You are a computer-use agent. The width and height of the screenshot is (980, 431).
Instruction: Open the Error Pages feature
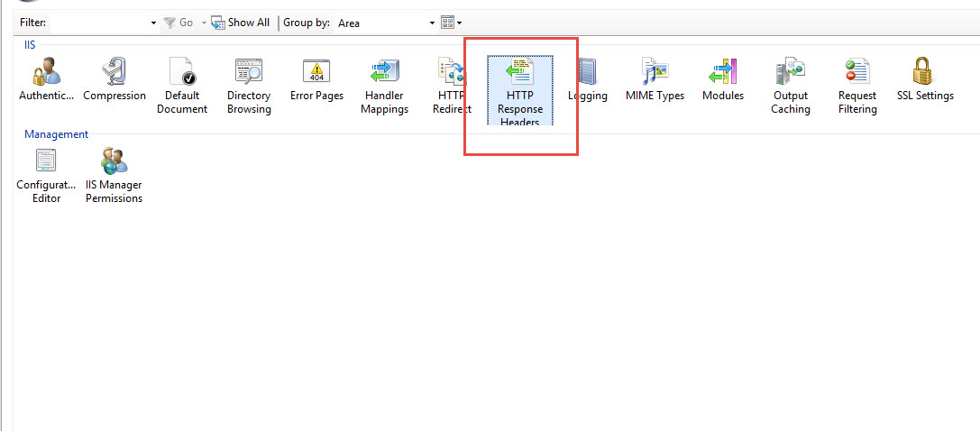pyautogui.click(x=316, y=73)
